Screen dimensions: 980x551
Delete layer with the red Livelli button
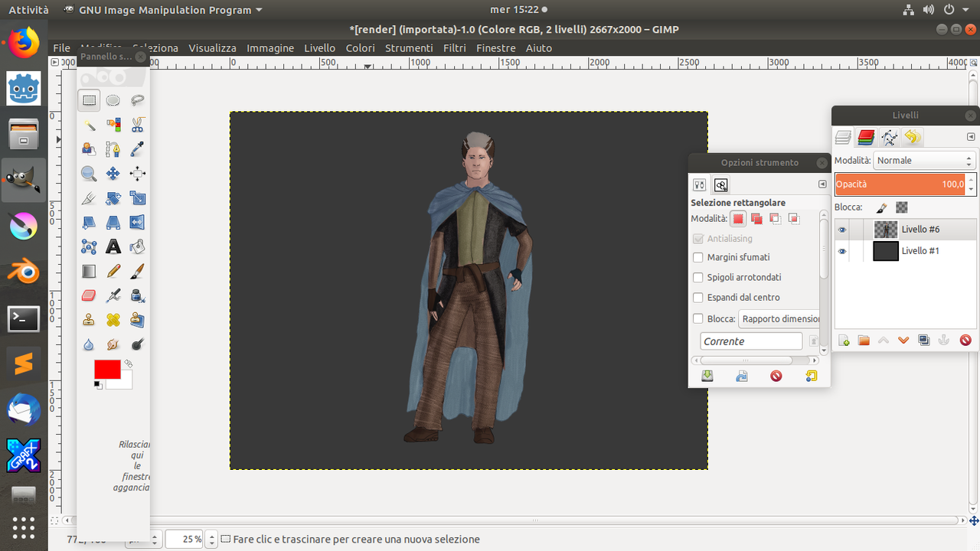click(x=965, y=341)
